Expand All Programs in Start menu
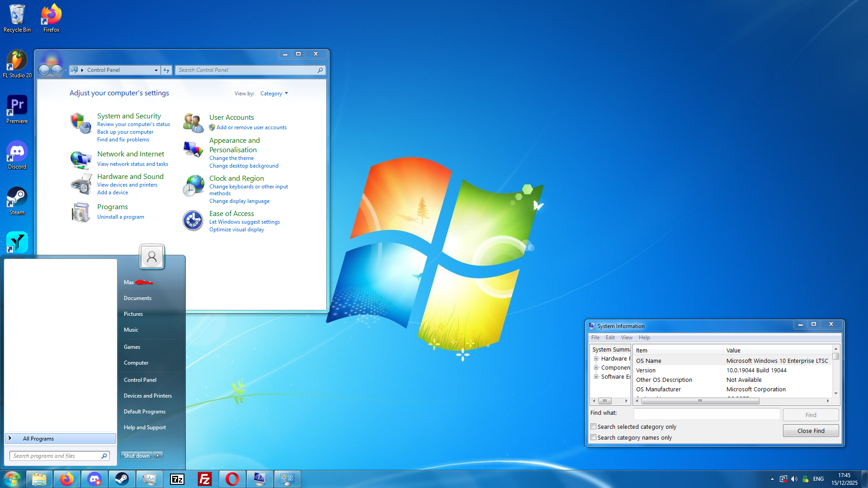 (38, 439)
